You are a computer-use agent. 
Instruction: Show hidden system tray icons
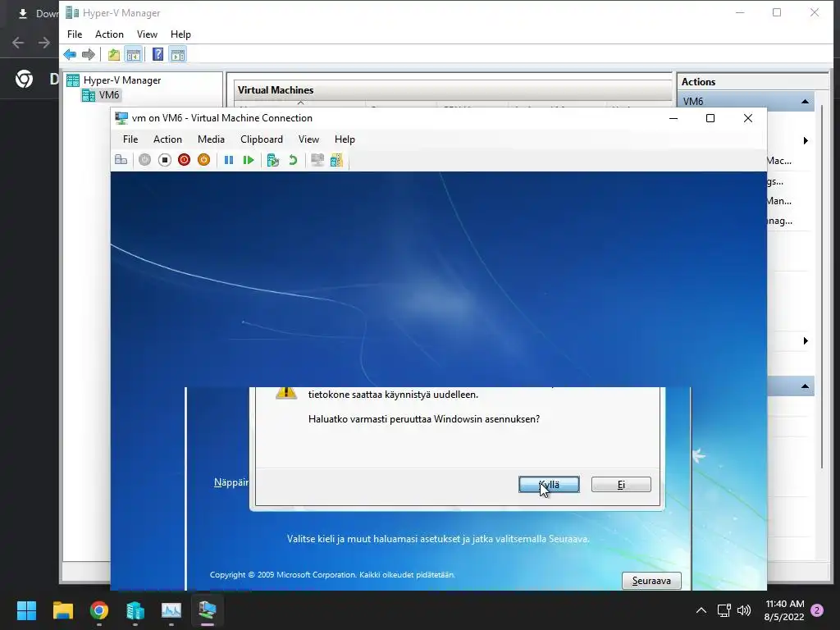(x=701, y=610)
